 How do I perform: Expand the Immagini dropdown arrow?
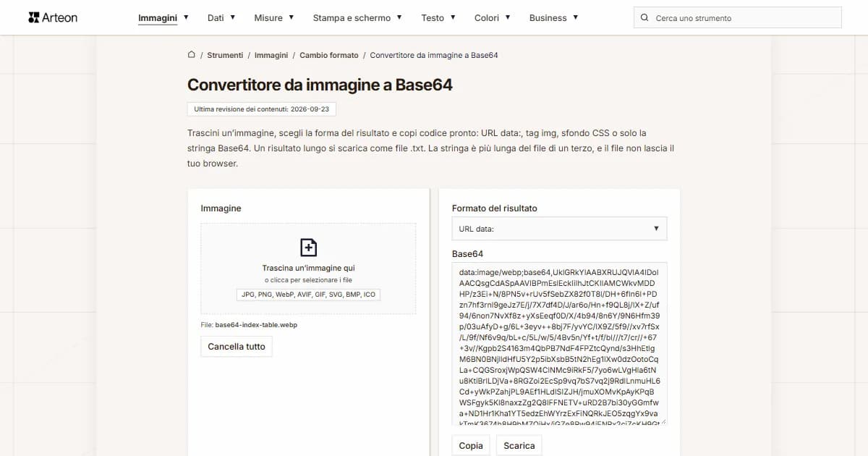point(186,17)
